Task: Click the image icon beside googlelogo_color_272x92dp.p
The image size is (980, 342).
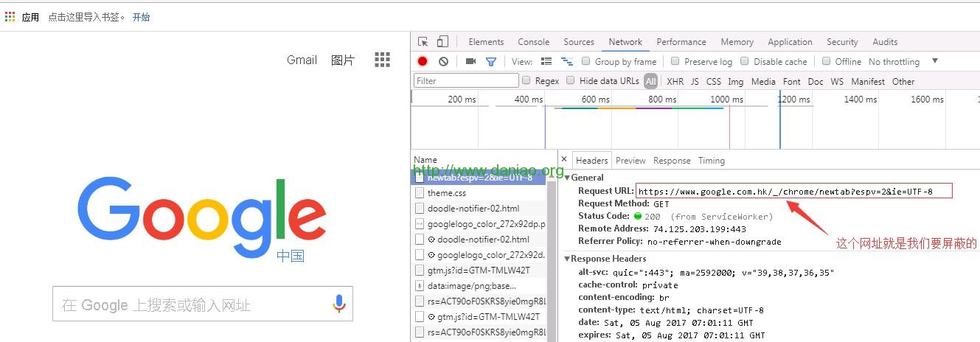Action: [x=420, y=224]
